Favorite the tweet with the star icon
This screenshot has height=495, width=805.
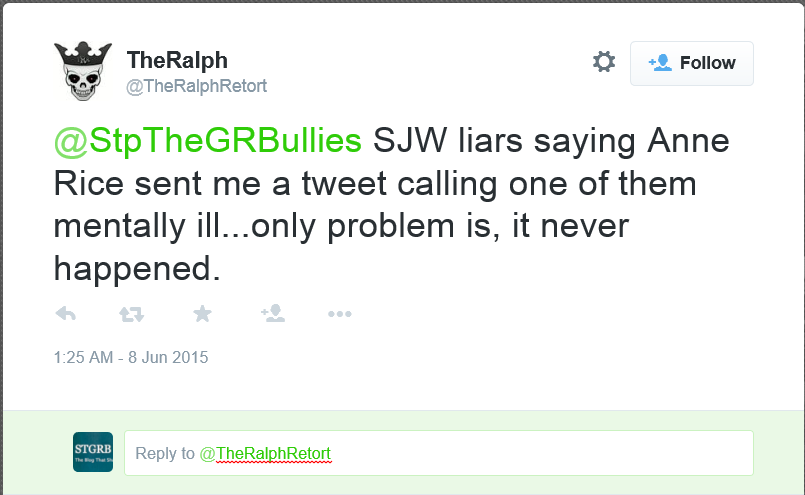[x=202, y=314]
